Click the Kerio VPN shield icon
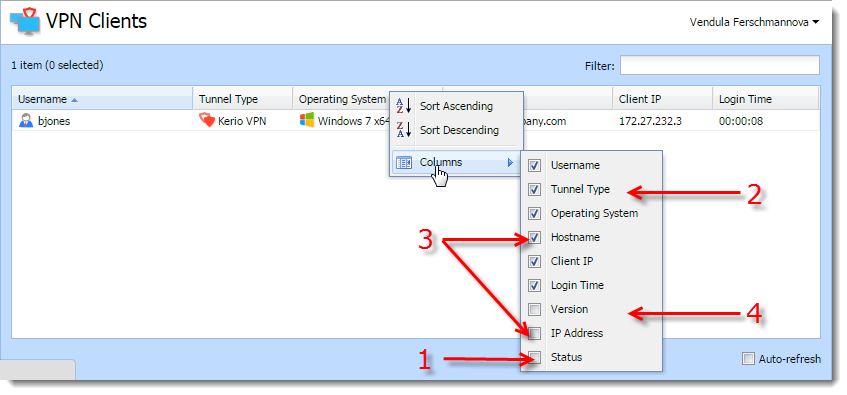The image size is (847, 395). coord(207,120)
